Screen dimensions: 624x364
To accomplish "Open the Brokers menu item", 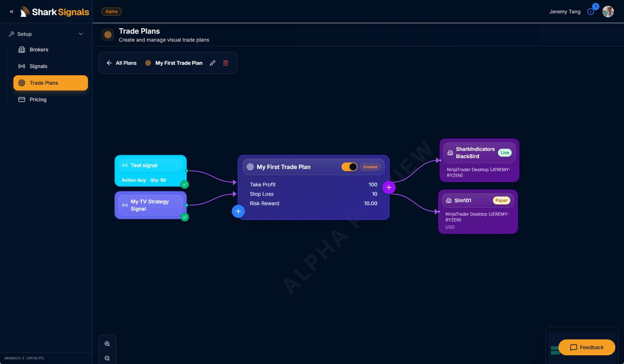I will pyautogui.click(x=39, y=50).
